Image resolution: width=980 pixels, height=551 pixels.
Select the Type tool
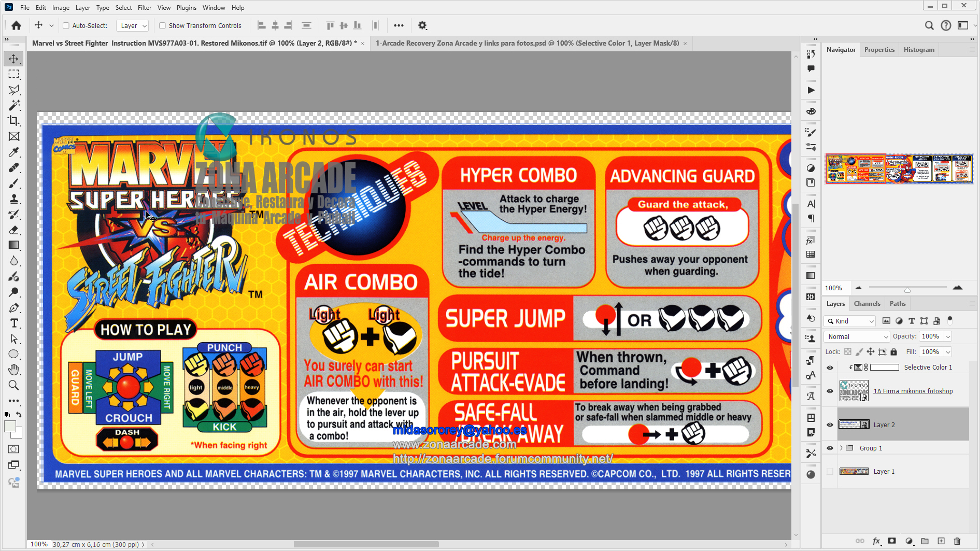coord(14,323)
